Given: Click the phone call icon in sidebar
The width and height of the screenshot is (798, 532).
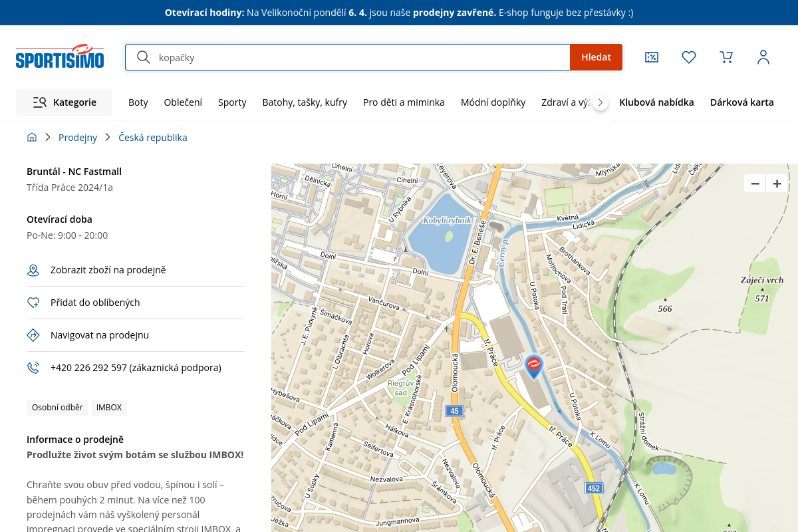Looking at the screenshot, I should coord(33,368).
